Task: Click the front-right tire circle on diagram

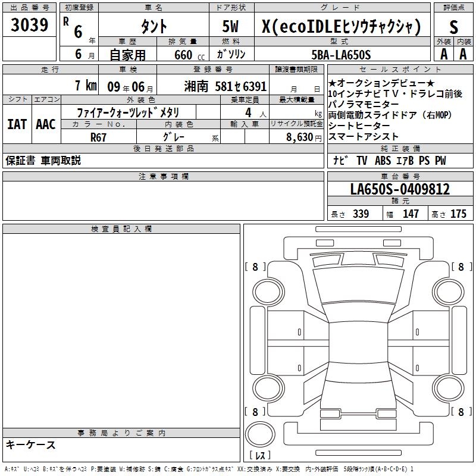Action: 449,292
